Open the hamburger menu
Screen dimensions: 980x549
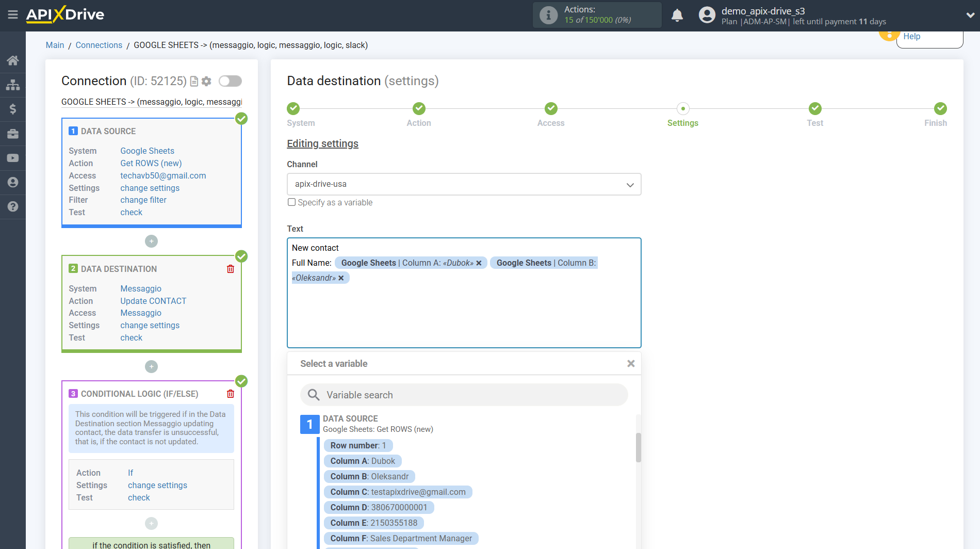pyautogui.click(x=13, y=14)
